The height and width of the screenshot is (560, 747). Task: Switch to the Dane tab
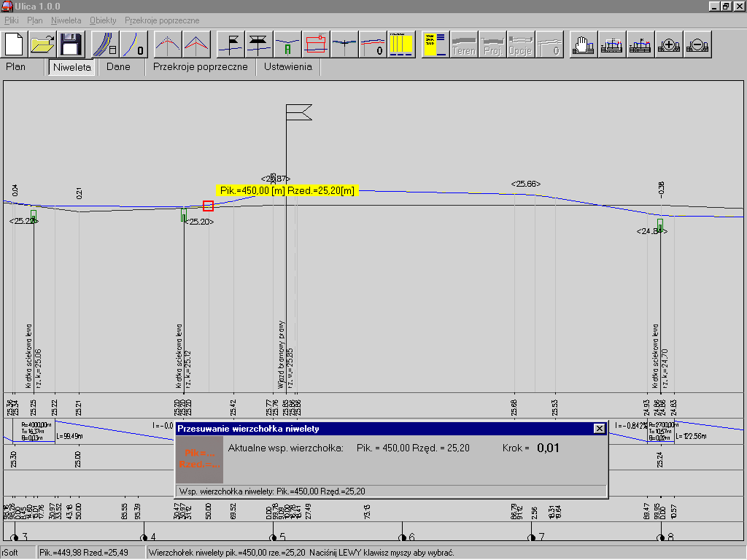tap(118, 67)
